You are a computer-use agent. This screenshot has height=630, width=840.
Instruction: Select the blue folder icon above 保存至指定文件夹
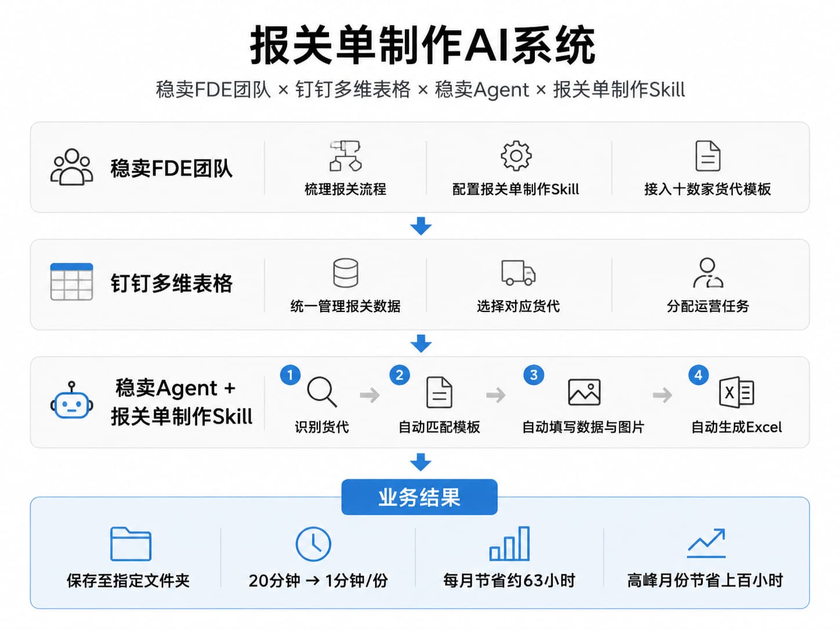pyautogui.click(x=131, y=544)
